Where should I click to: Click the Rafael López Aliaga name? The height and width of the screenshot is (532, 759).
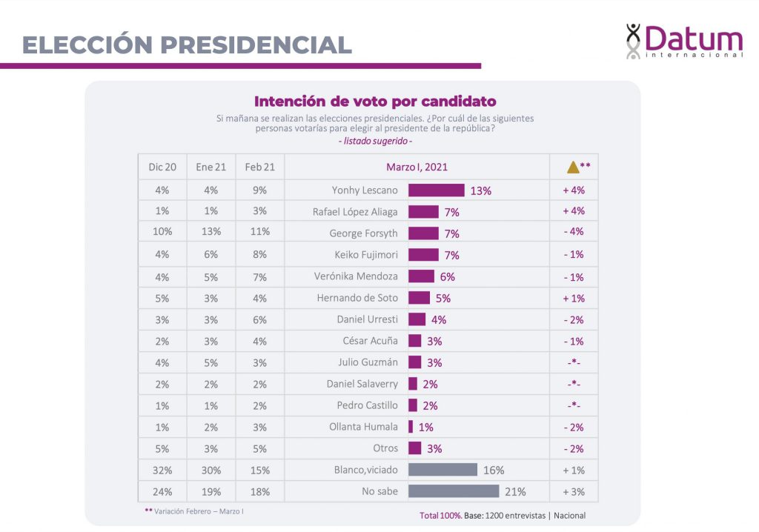(x=355, y=212)
